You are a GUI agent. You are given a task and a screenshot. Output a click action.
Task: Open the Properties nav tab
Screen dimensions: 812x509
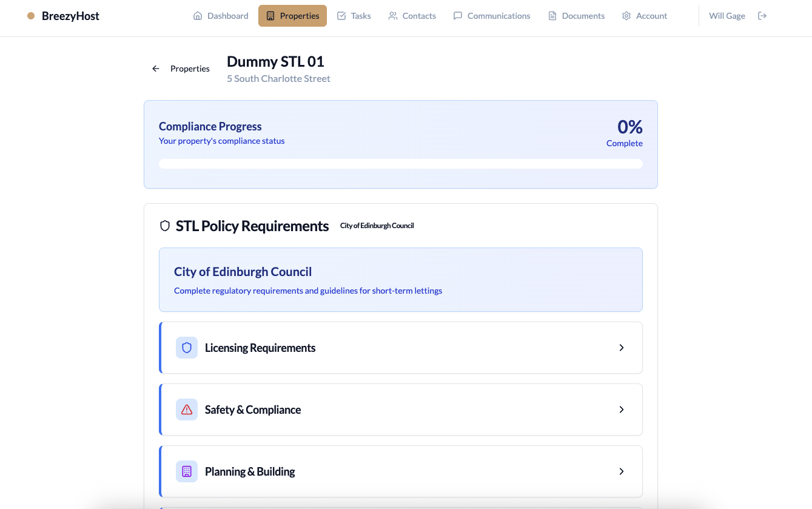tap(292, 16)
